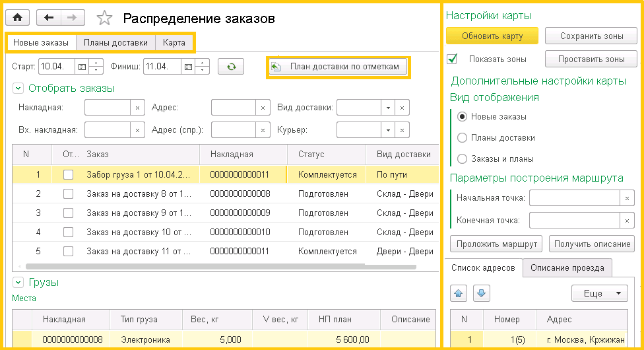
Task: Navigate back with the left arrow
Action: (x=49, y=18)
